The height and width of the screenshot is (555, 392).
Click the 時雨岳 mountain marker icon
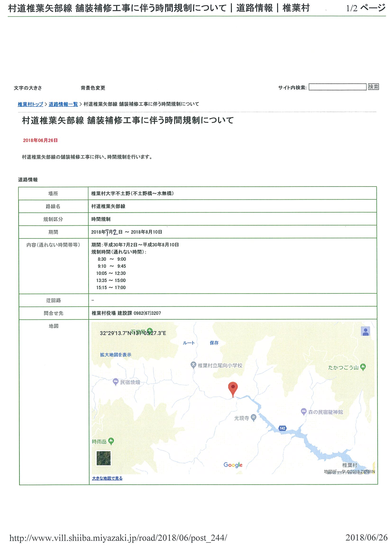click(111, 441)
